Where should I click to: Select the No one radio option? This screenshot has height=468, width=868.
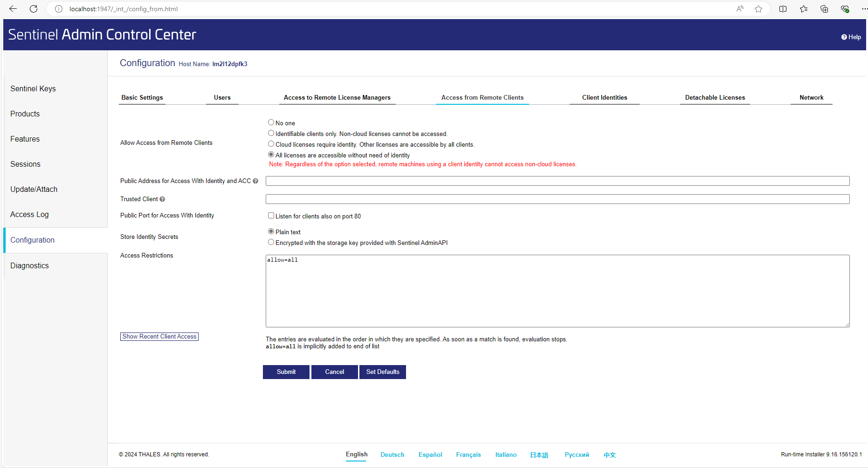[271, 122]
